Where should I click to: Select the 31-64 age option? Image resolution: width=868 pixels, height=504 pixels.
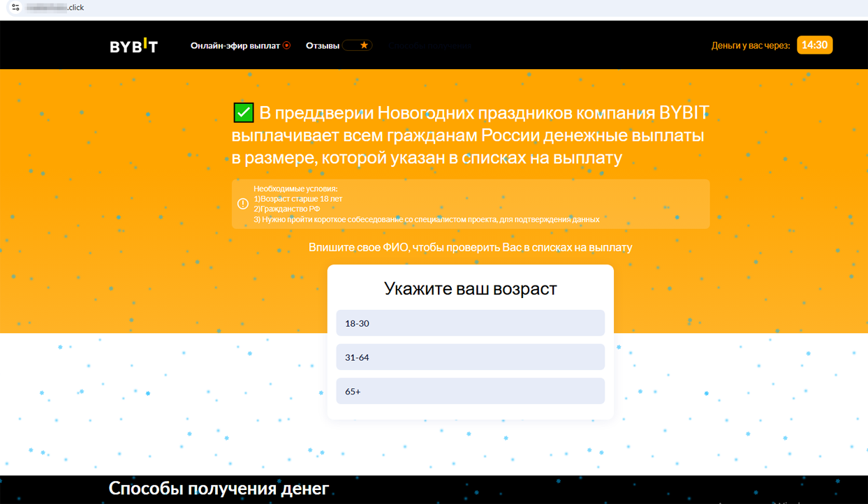point(470,357)
